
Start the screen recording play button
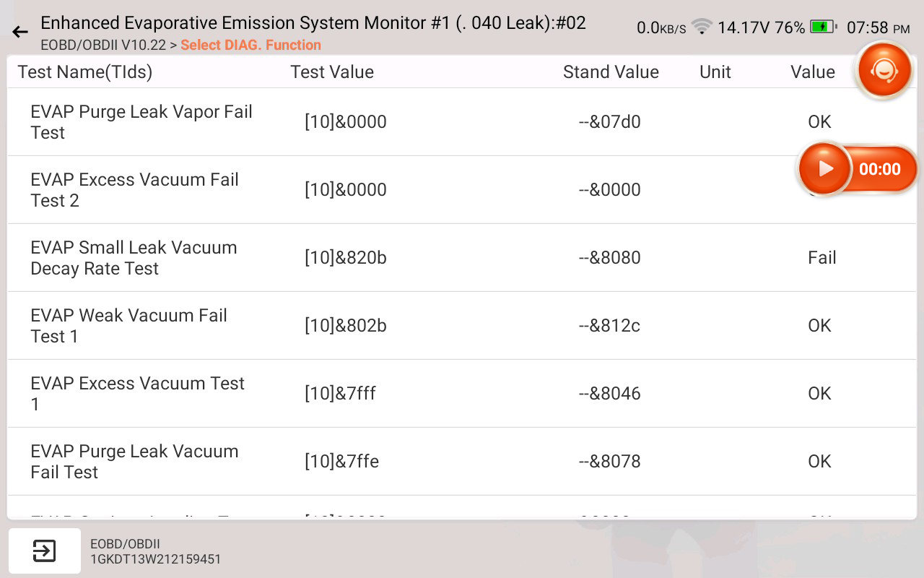[x=825, y=169]
